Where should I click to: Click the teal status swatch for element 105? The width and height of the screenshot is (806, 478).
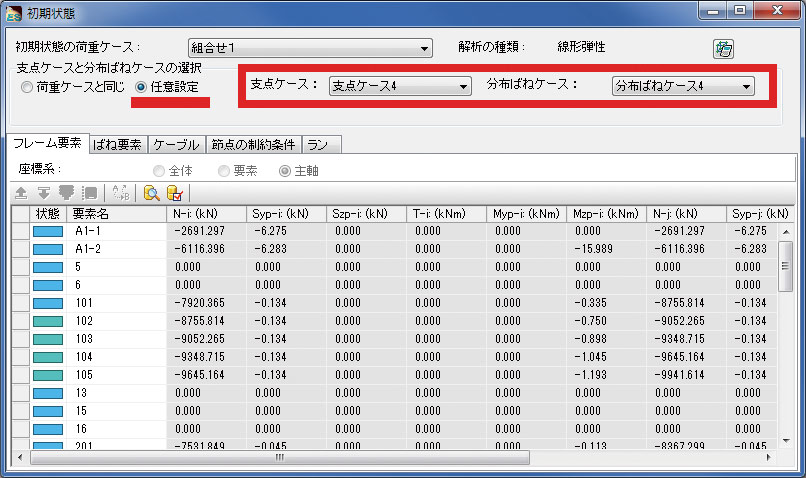click(48, 375)
